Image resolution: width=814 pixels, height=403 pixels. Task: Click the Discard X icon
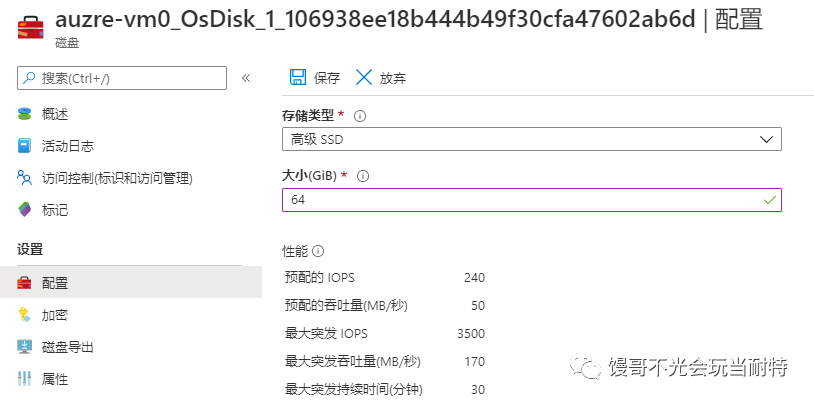point(363,78)
